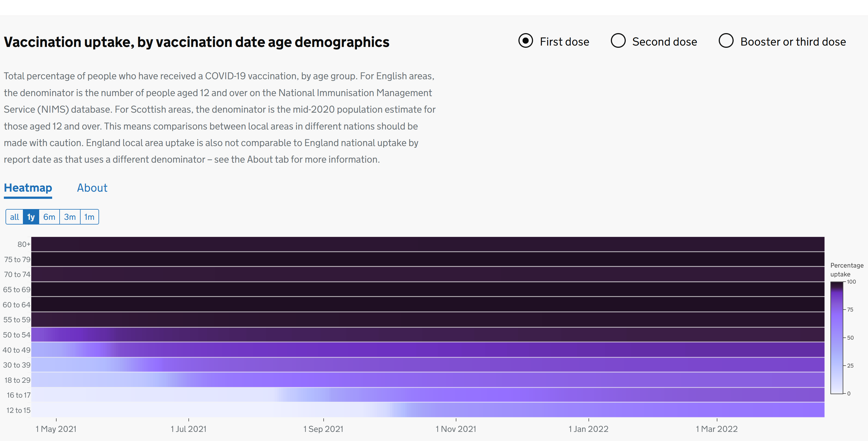Screen dimensions: 868x441
Task: Click the percentage uptake color scale bar
Action: [x=836, y=337]
